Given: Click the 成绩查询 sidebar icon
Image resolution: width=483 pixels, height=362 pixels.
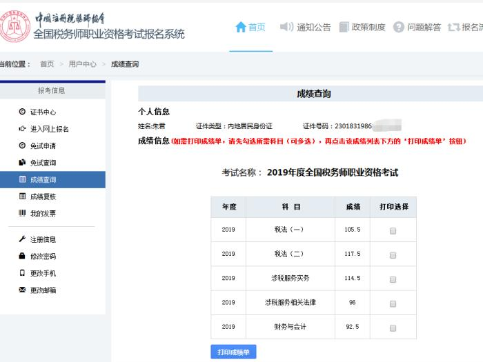Looking at the screenshot, I should [22, 179].
